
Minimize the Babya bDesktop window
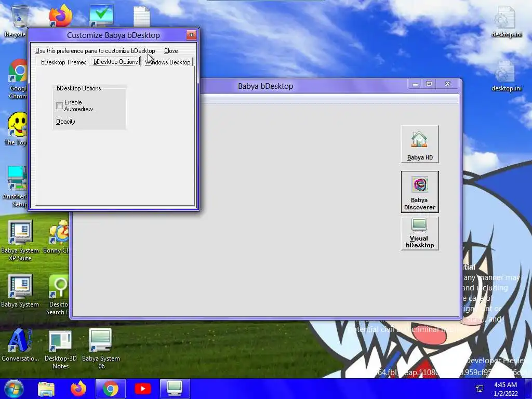415,84
